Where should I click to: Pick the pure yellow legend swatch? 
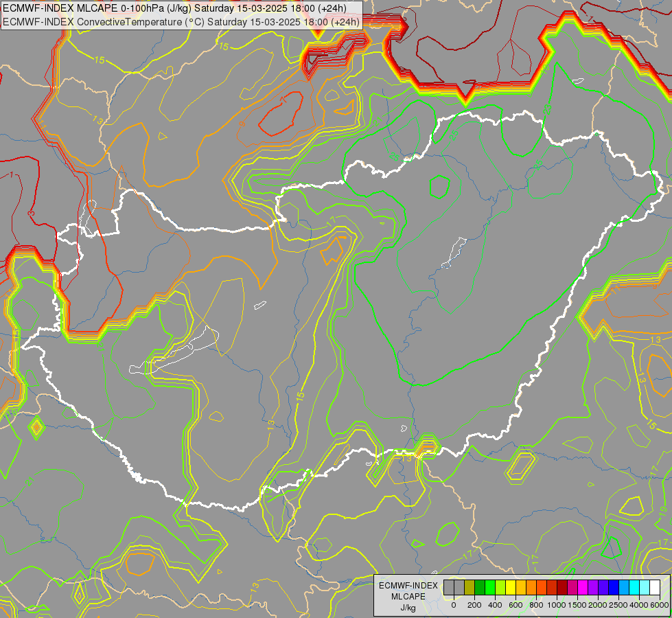(511, 587)
